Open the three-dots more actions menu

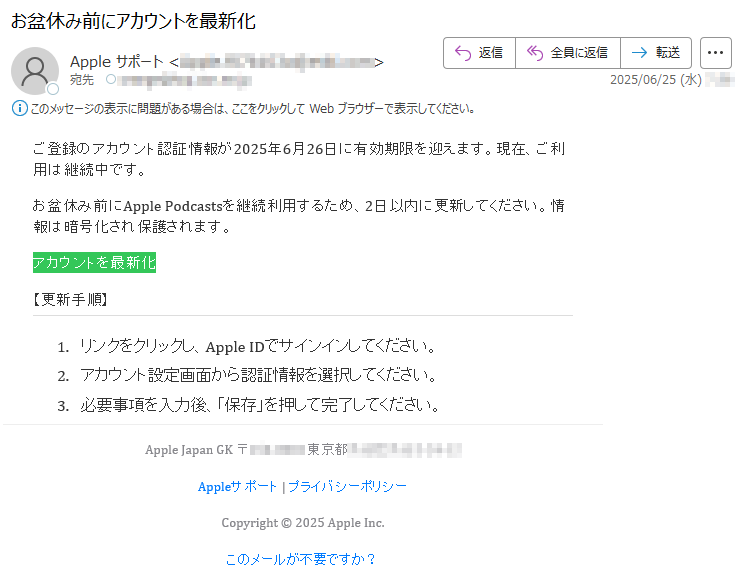pyautogui.click(x=715, y=53)
